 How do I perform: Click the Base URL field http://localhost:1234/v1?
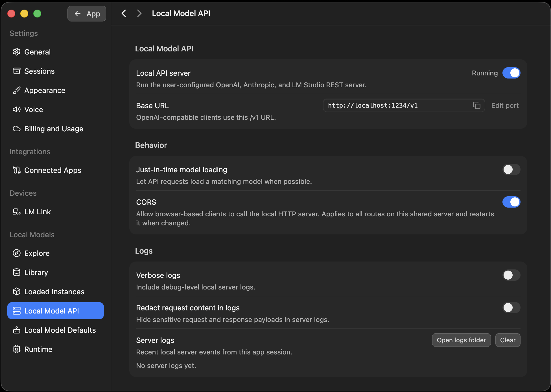pyautogui.click(x=404, y=105)
